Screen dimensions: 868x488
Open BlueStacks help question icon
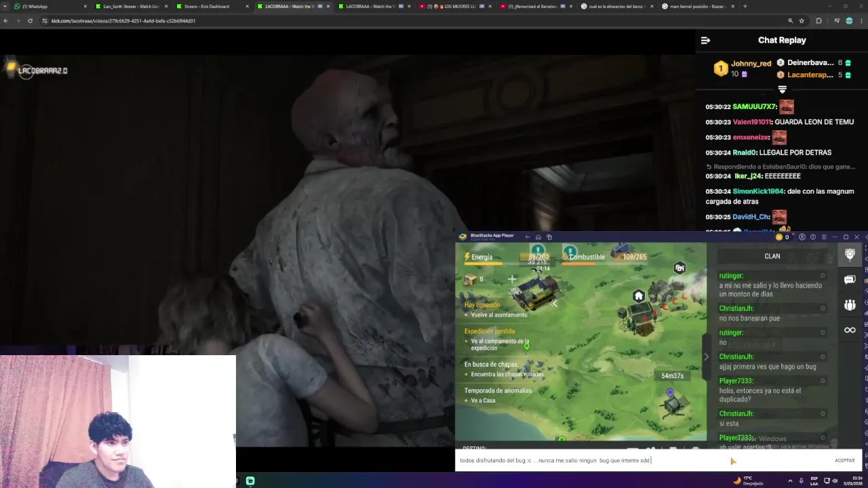pyautogui.click(x=813, y=237)
